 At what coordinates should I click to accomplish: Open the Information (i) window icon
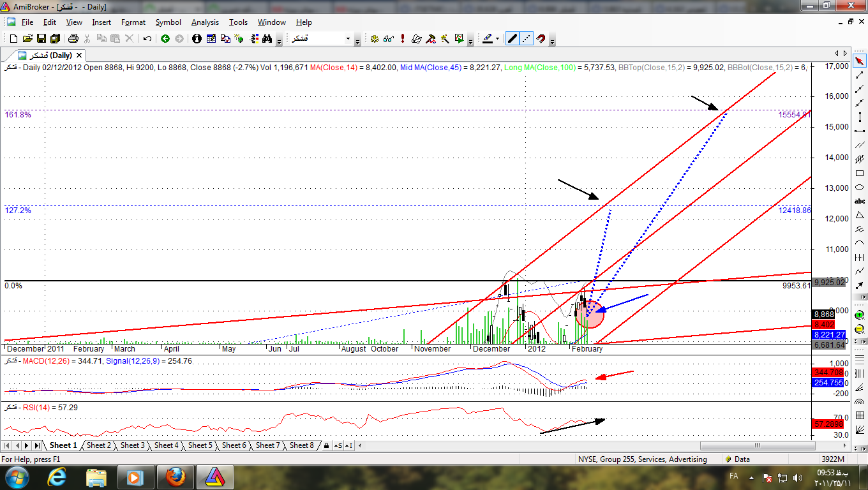[197, 39]
